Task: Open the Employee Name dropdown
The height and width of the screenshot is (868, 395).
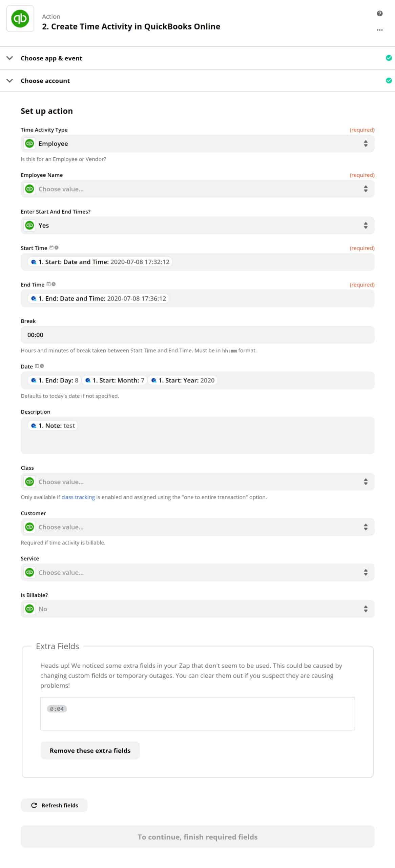Action: tap(197, 189)
